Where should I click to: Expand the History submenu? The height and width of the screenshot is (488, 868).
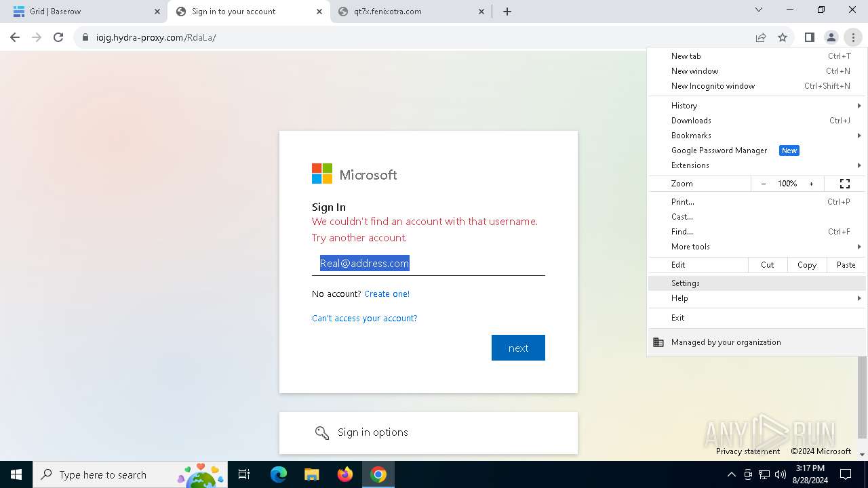pos(757,106)
